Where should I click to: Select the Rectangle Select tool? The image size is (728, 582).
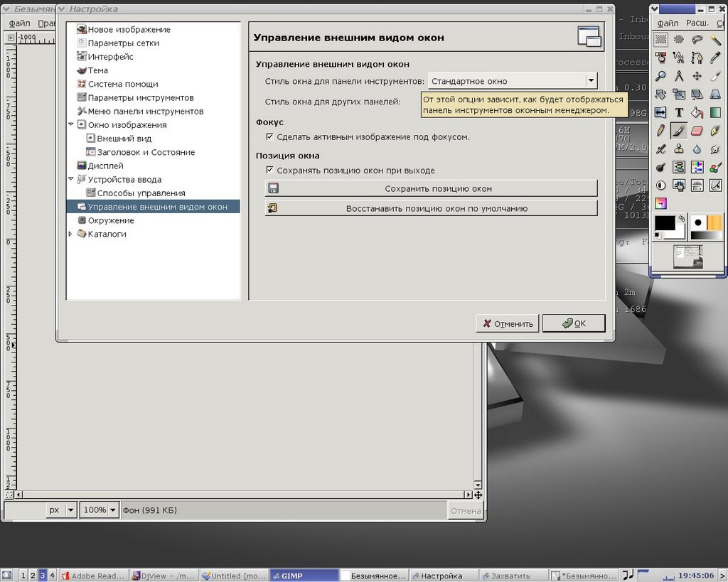click(660, 40)
